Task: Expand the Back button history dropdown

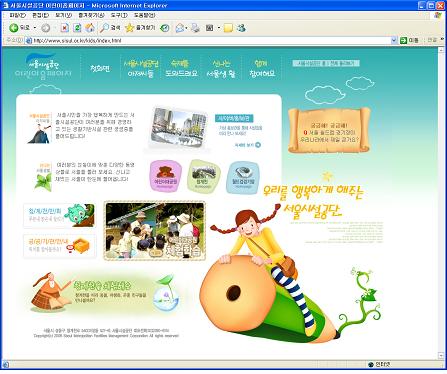Action: click(35, 28)
